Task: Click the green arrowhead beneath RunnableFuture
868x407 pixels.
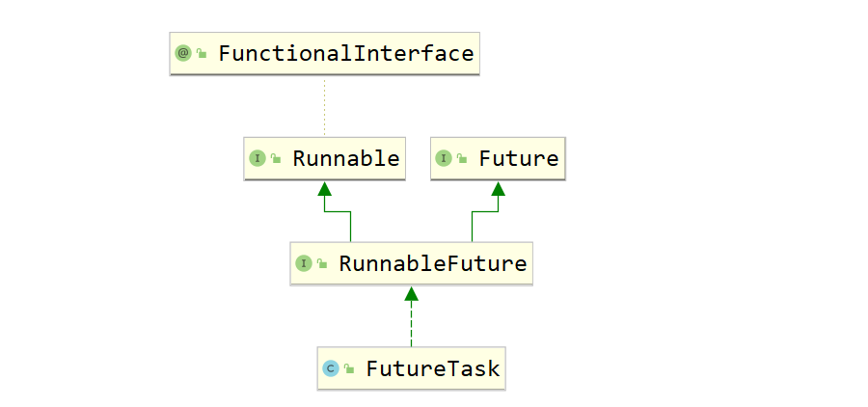Action: (411, 294)
